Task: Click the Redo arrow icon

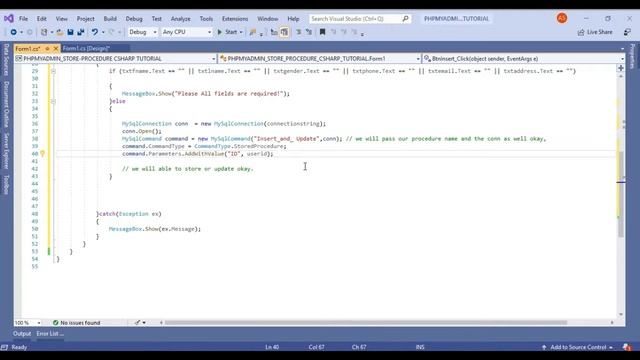Action: pyautogui.click(x=111, y=32)
